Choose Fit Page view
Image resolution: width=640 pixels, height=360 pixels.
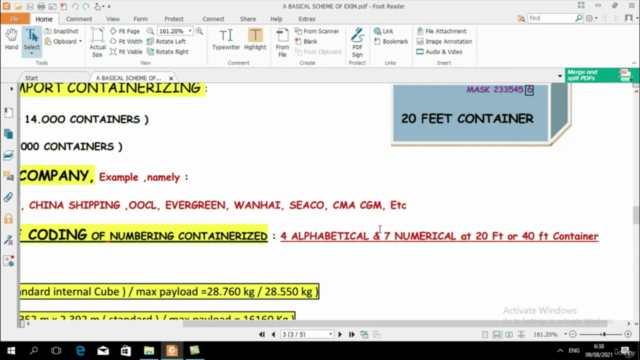[125, 31]
